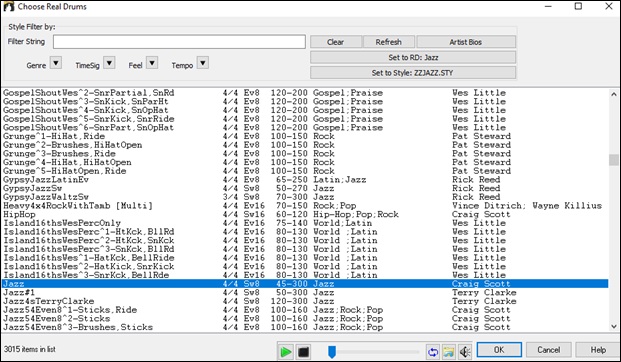Open the TimeSig filter dropdown

(x=109, y=63)
